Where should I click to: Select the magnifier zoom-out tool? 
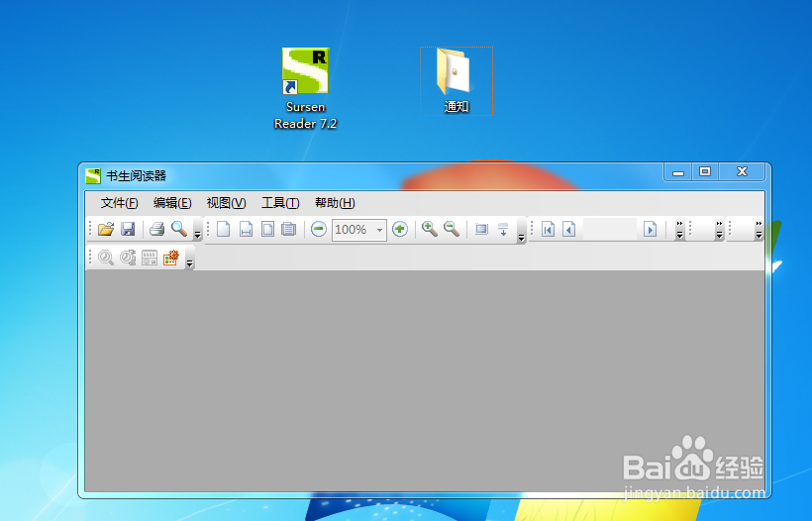point(452,229)
